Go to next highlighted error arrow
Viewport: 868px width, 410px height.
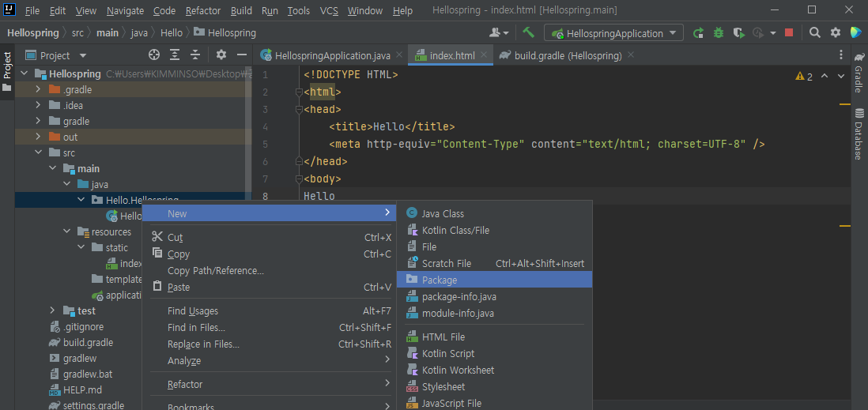click(841, 77)
